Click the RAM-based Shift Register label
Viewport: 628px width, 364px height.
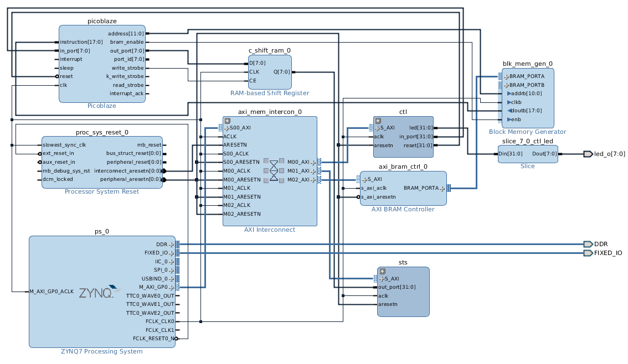[270, 93]
